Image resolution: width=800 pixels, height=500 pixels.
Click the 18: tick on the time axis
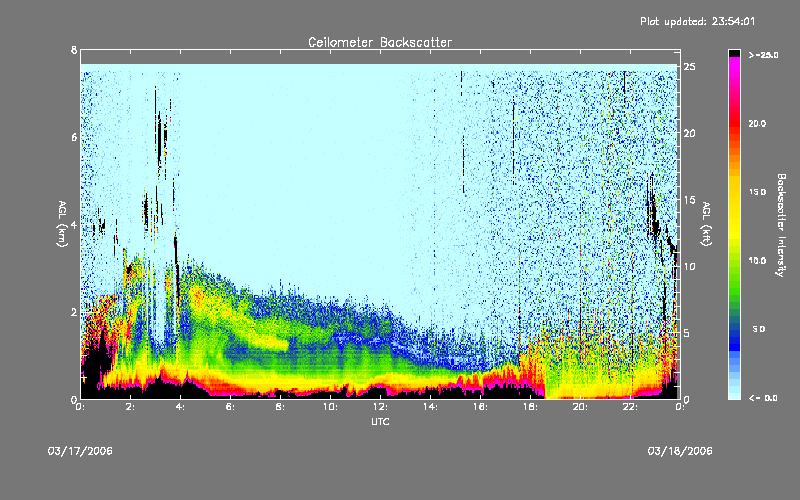click(530, 408)
